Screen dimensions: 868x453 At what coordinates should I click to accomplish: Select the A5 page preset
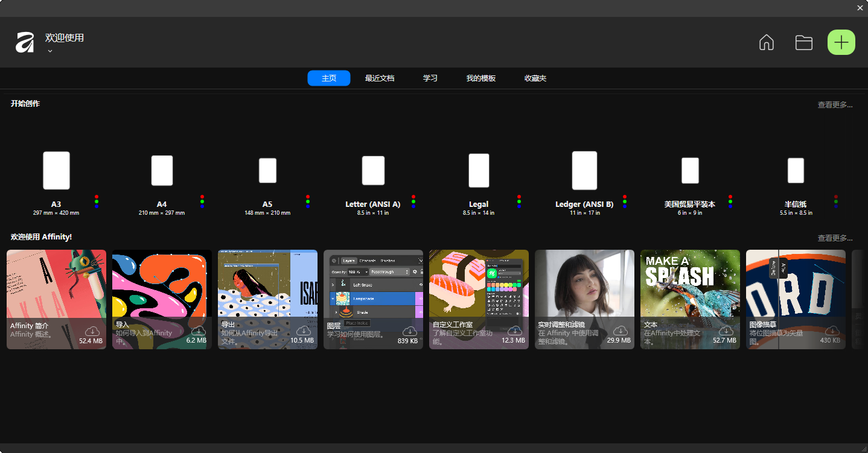[x=267, y=171]
